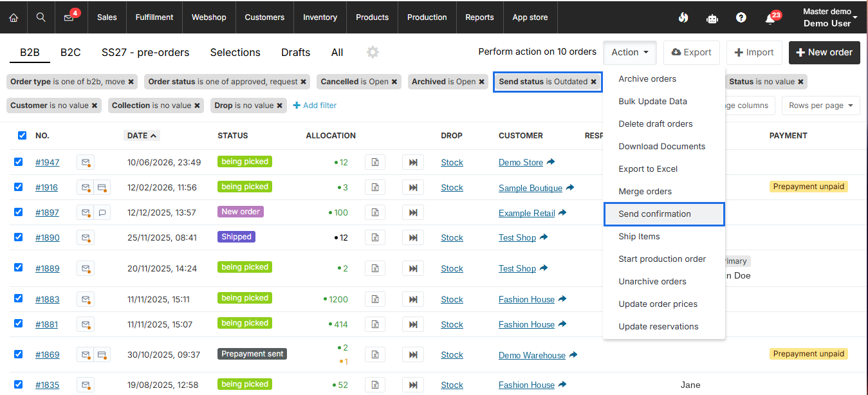Click the envelope icon for order #1889

click(86, 268)
